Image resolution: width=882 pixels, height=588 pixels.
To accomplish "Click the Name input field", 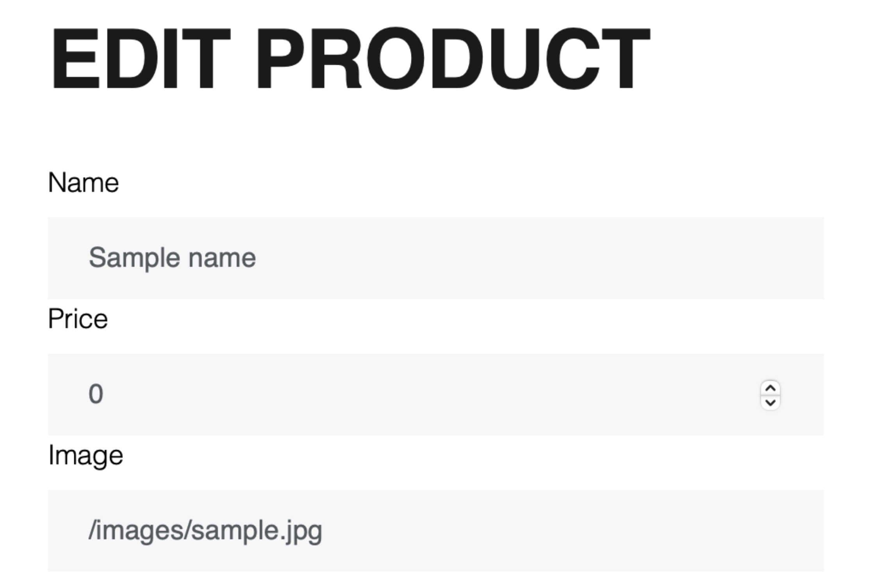I will pyautogui.click(x=435, y=258).
